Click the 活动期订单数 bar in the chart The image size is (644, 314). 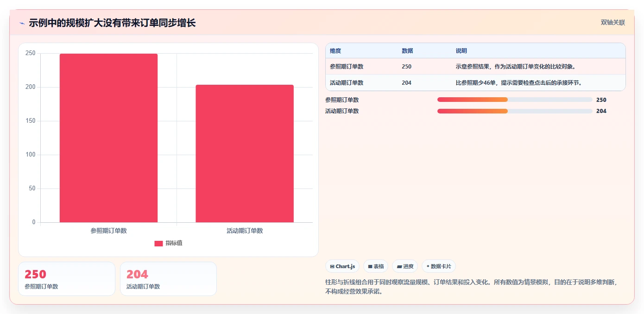[x=245, y=153]
